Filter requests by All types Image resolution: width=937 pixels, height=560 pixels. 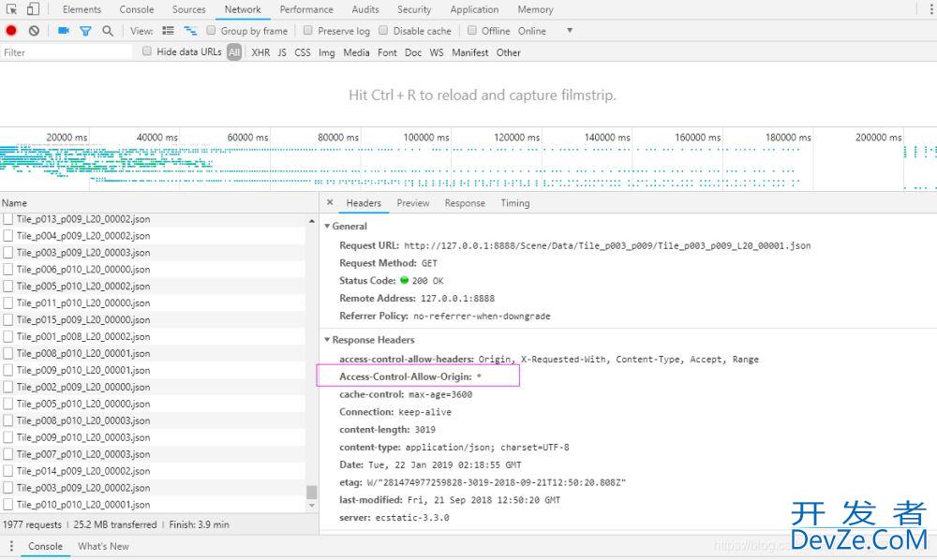pos(234,52)
